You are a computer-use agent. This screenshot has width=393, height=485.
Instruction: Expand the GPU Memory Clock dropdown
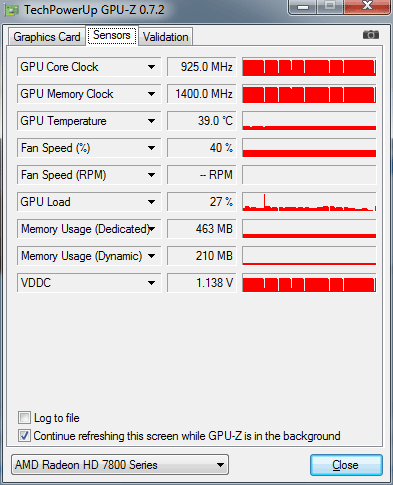click(x=152, y=94)
